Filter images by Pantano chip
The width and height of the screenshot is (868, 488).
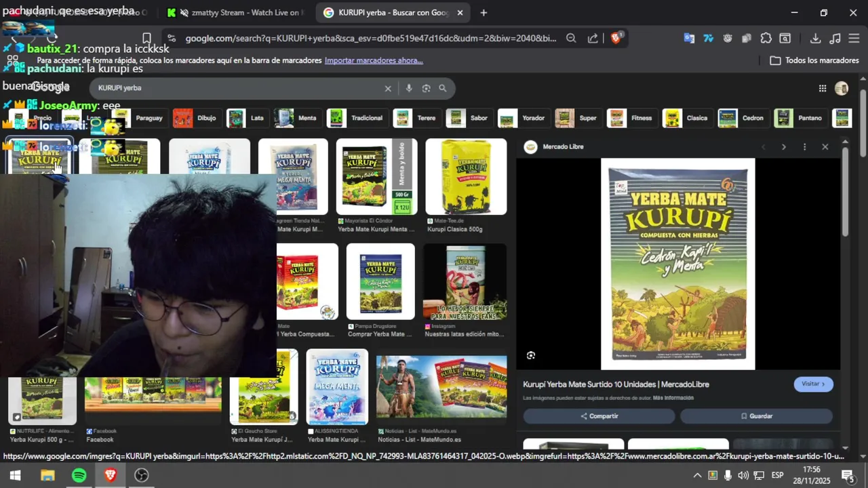click(800, 118)
